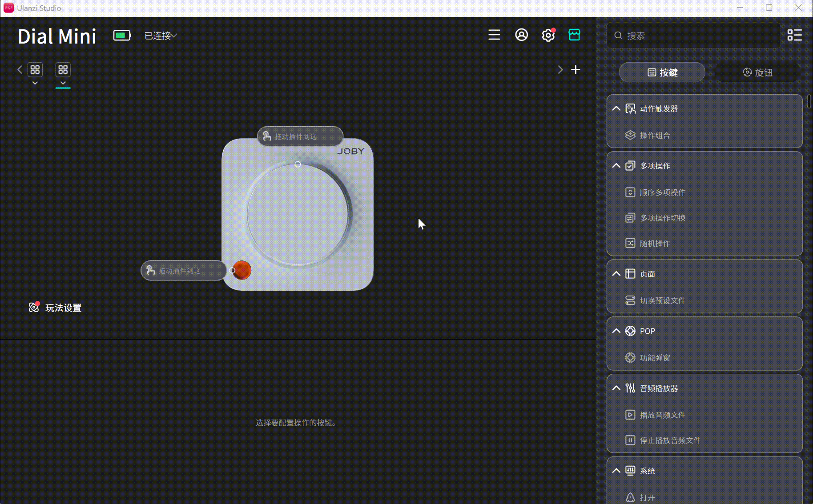The width and height of the screenshot is (813, 504).
Task: Select the second page grid icon
Action: pos(63,69)
